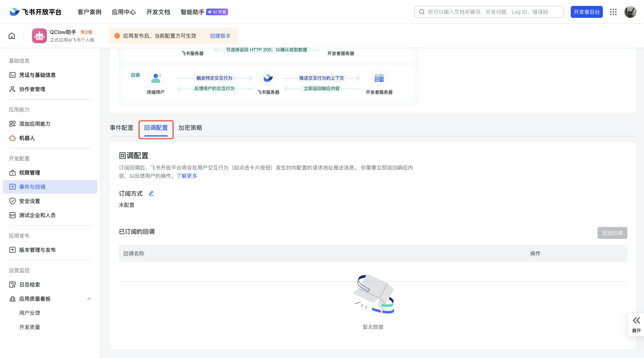The image size is (644, 358).
Task: Click the 了解更多 link
Action: 187,176
